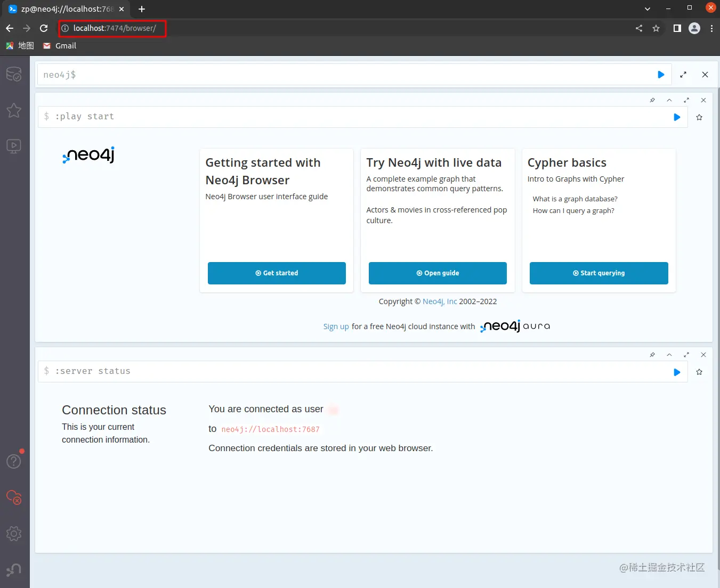Rerun the :play start command

[677, 117]
